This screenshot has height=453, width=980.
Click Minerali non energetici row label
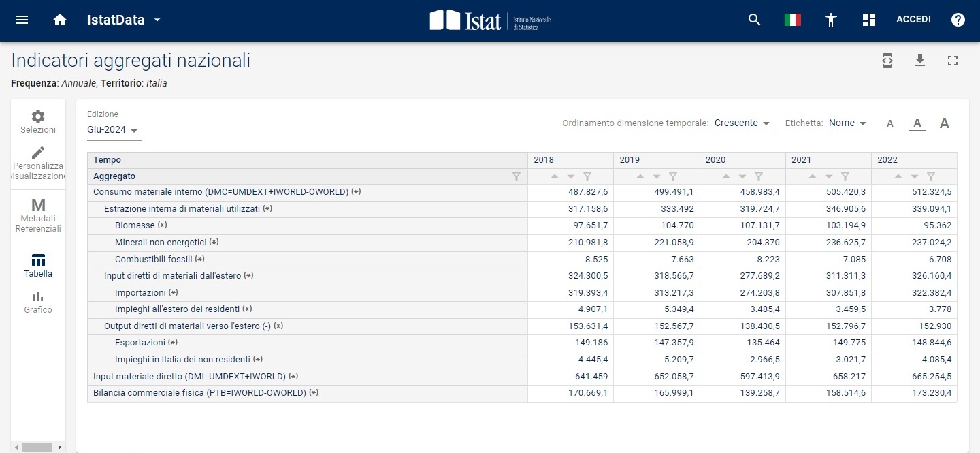[x=161, y=243]
